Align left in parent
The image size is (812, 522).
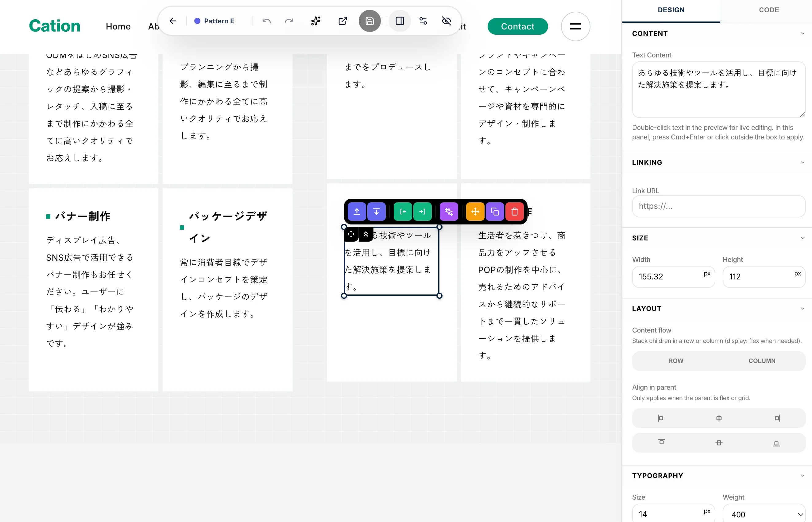coord(660,418)
